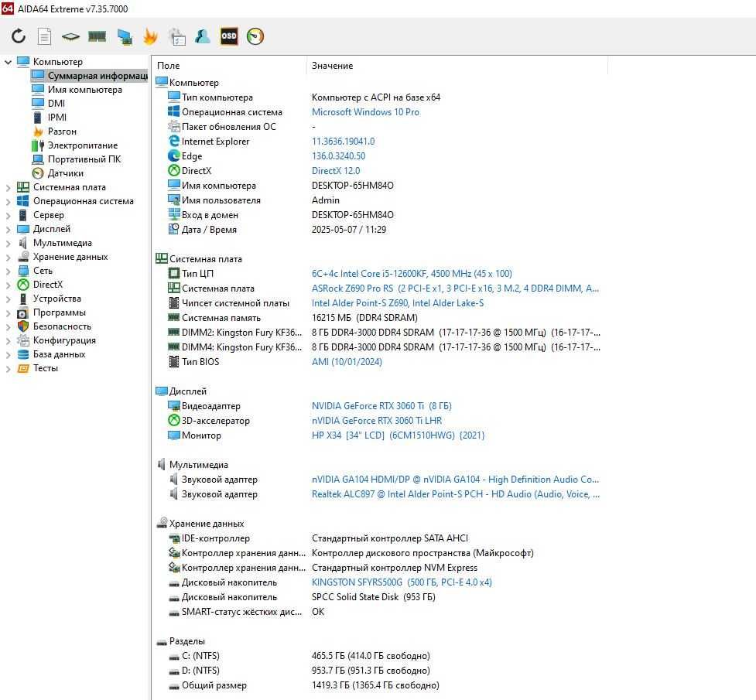Screen dimensions: 756x700
Task: Open the Intel Core i5-12600KF CPU link
Action: (412, 274)
